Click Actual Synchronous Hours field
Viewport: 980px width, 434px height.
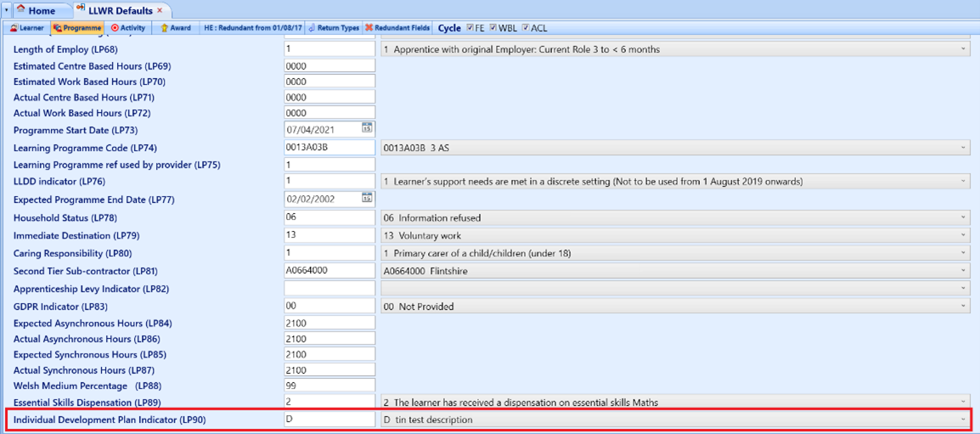click(329, 369)
